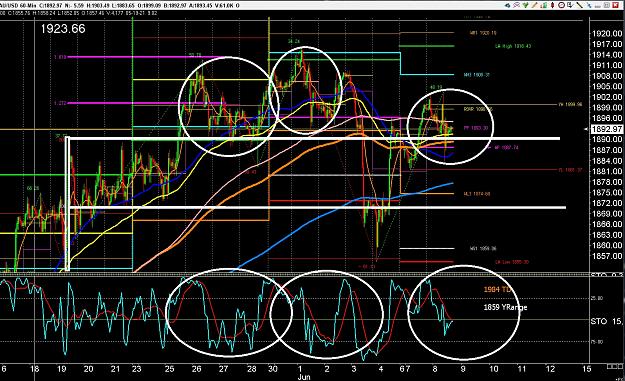This screenshot has width=625, height=381.
Task: Click the cyan MH3 pivot level label
Action: (x=477, y=75)
